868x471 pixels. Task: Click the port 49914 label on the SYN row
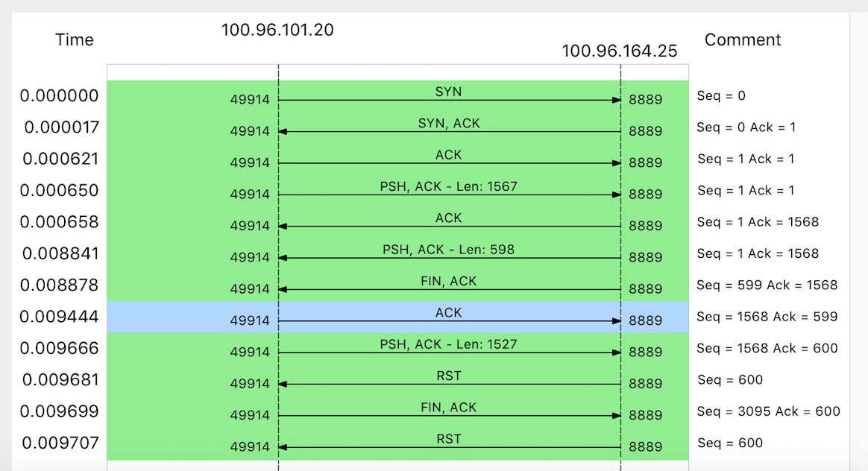tap(251, 99)
